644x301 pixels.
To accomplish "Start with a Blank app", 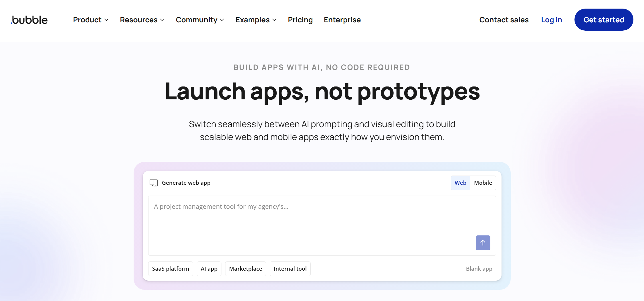I will pyautogui.click(x=479, y=269).
